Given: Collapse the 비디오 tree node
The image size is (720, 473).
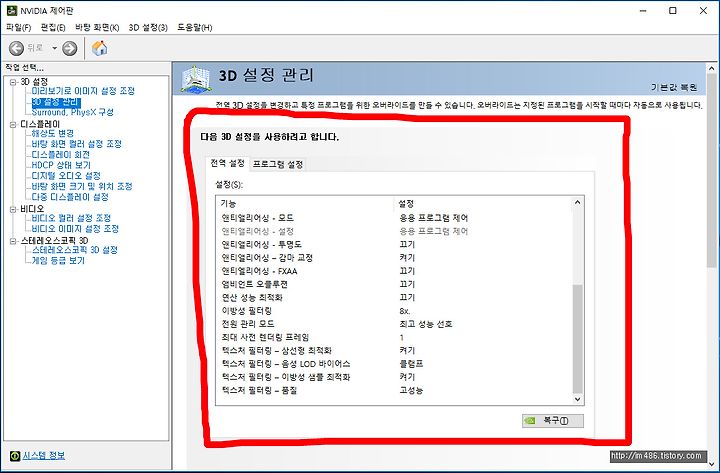Looking at the screenshot, I should click(x=13, y=209).
